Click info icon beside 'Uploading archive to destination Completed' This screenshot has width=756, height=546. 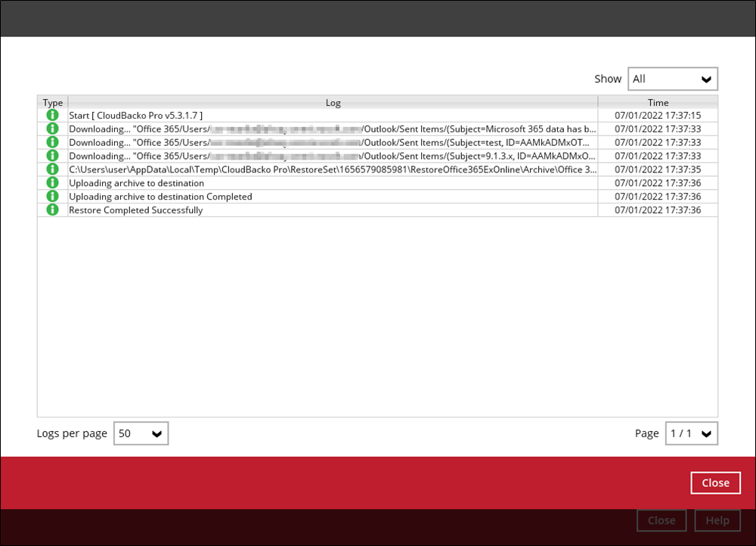(52, 197)
